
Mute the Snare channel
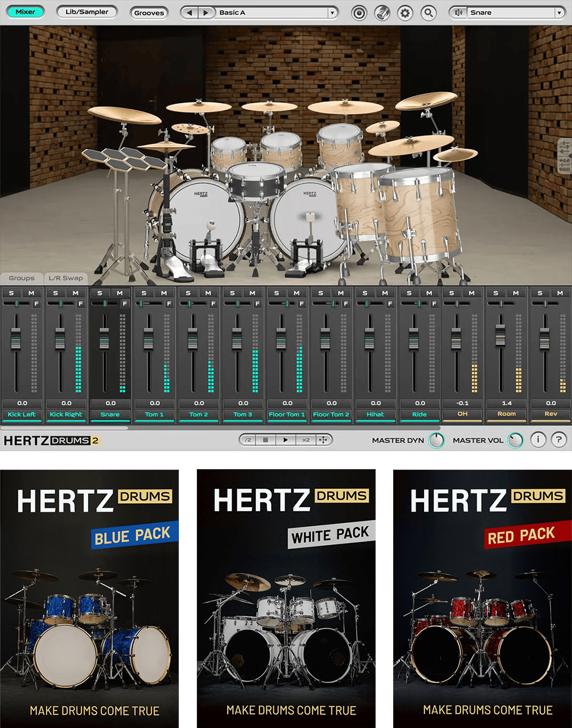click(x=119, y=293)
